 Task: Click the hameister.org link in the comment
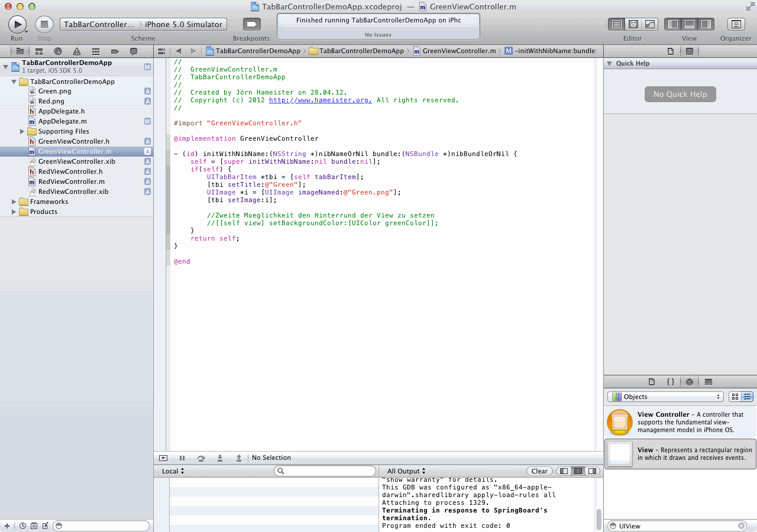click(x=320, y=100)
